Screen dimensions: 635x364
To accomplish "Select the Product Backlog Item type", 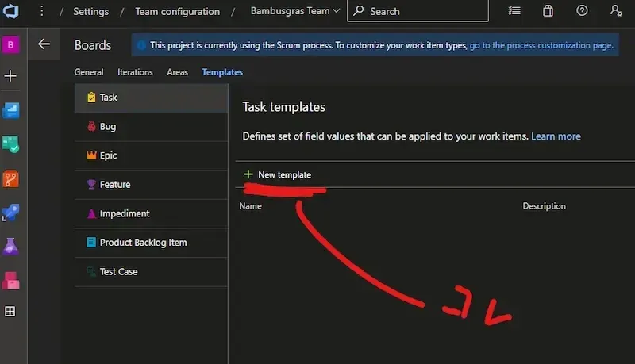I will coord(143,243).
